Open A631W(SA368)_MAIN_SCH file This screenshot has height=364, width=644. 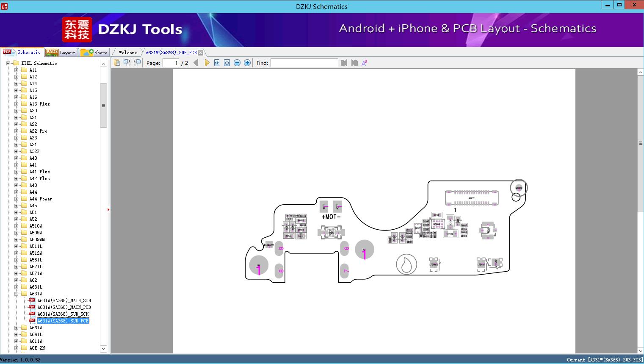pyautogui.click(x=64, y=300)
